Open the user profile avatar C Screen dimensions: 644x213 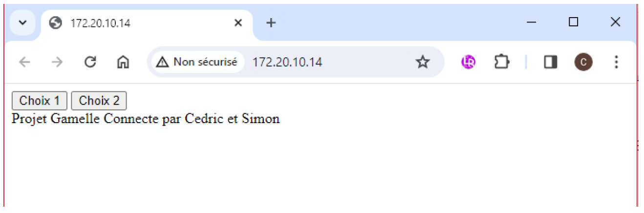(x=583, y=62)
